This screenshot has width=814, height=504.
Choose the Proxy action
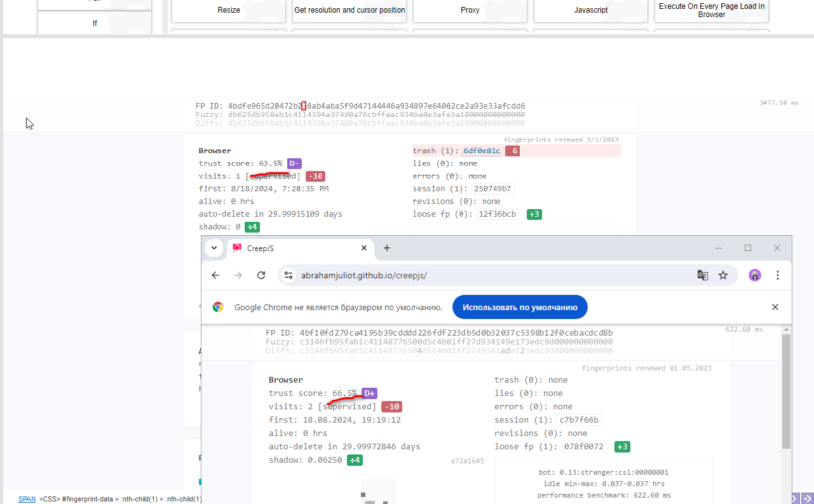point(470,10)
